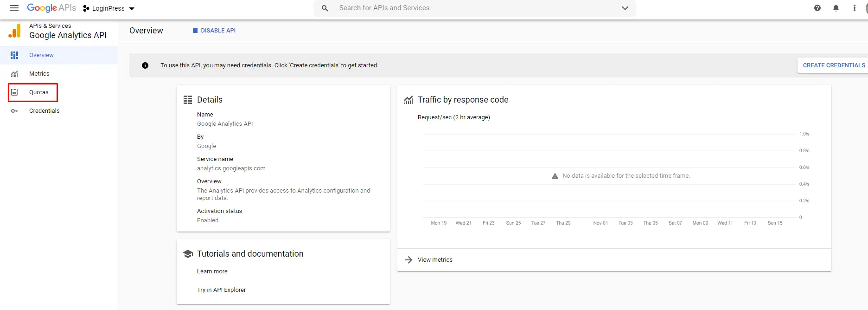Focus the Search for APIs and Services field
The image size is (868, 310).
[475, 8]
